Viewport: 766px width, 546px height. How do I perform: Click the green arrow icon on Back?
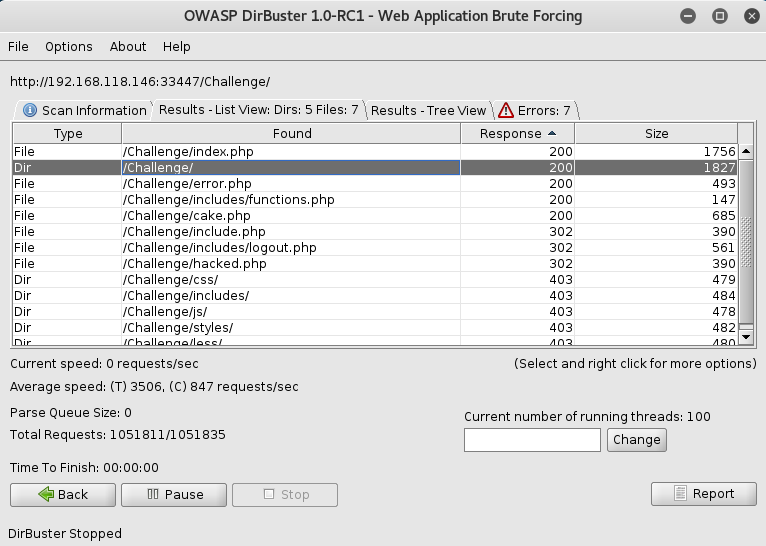pyautogui.click(x=46, y=494)
